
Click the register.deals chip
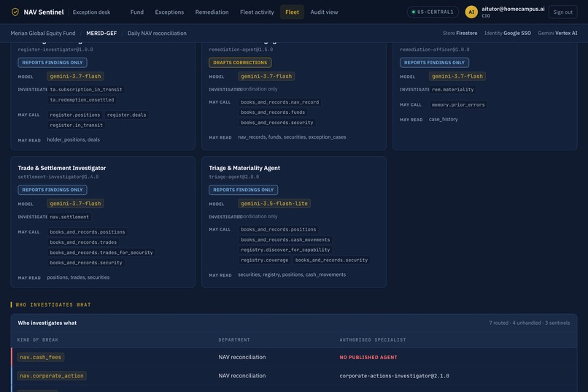(127, 115)
